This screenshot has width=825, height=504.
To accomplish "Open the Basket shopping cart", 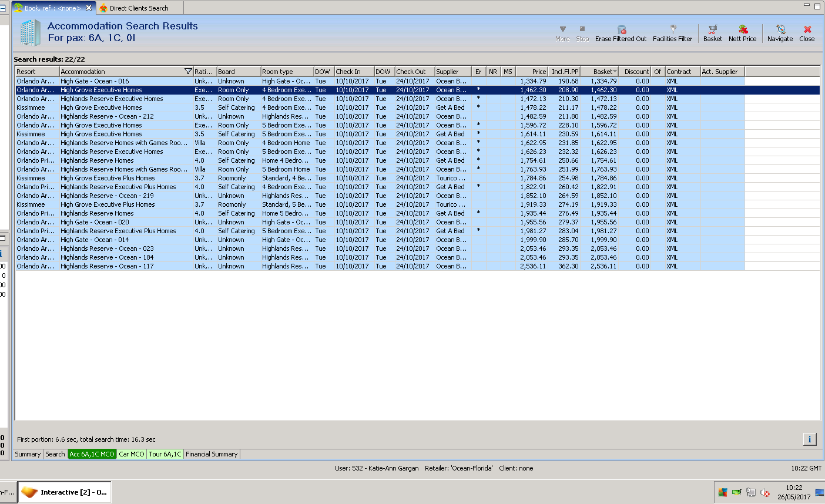I will coord(713,29).
